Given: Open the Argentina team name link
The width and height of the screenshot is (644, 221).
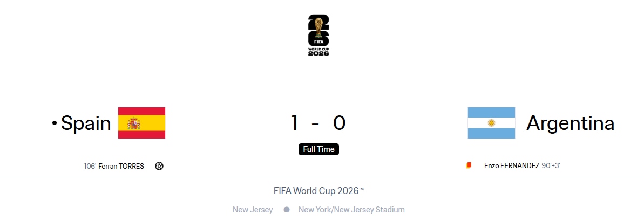Looking at the screenshot, I should (570, 123).
